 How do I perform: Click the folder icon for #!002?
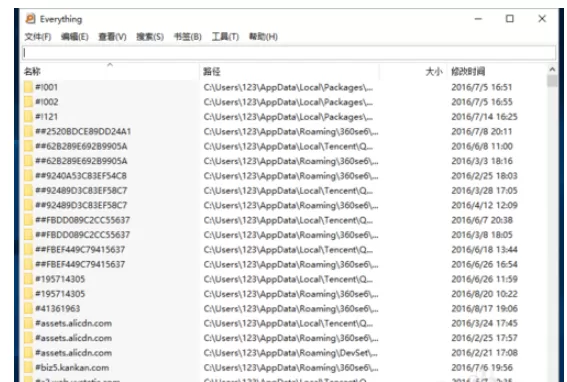(x=28, y=102)
